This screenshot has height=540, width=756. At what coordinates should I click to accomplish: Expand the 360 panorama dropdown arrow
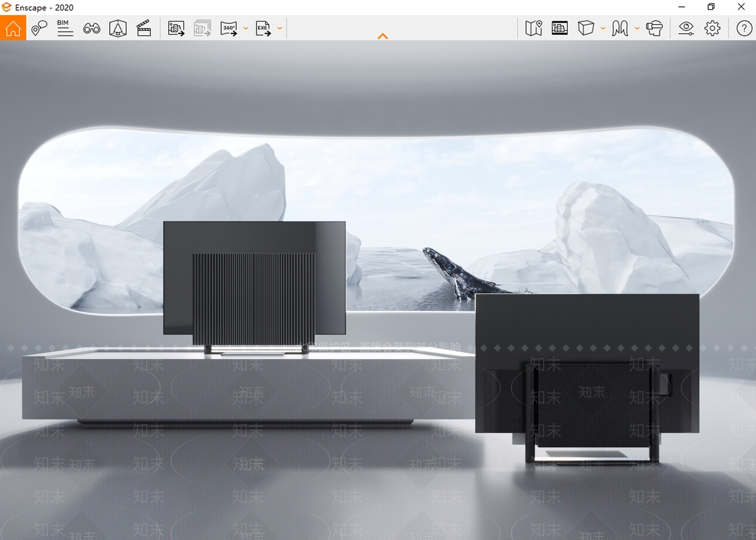tap(246, 28)
